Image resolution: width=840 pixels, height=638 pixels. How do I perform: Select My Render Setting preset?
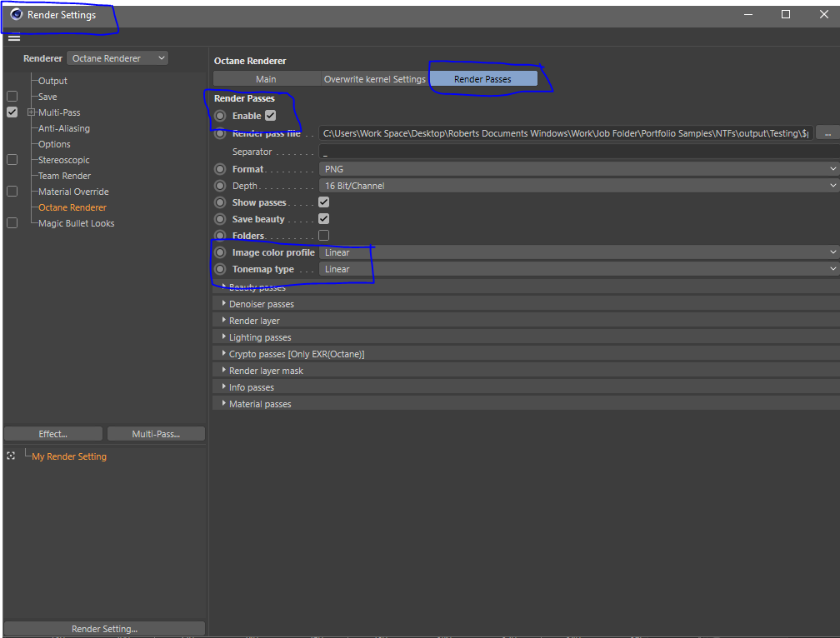69,456
